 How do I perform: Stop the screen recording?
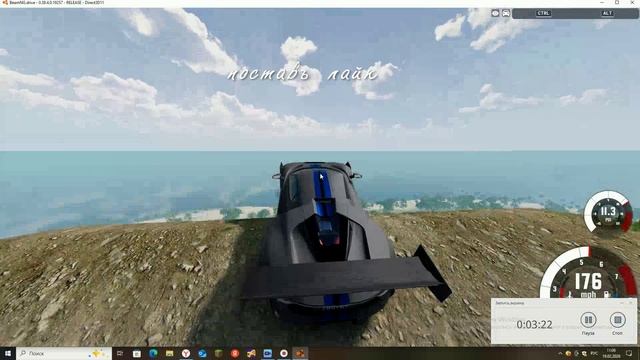[x=618, y=320]
